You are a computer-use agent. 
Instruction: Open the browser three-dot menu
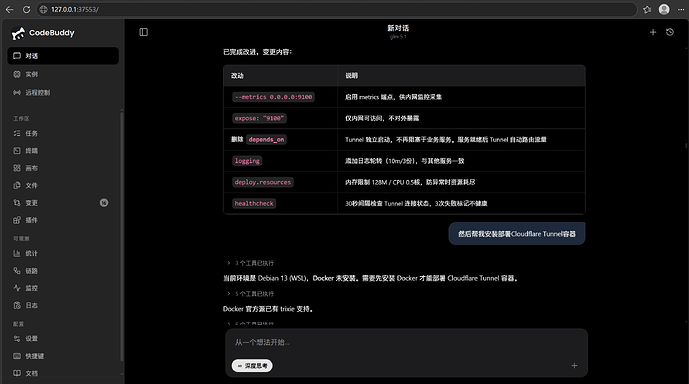pyautogui.click(x=681, y=9)
